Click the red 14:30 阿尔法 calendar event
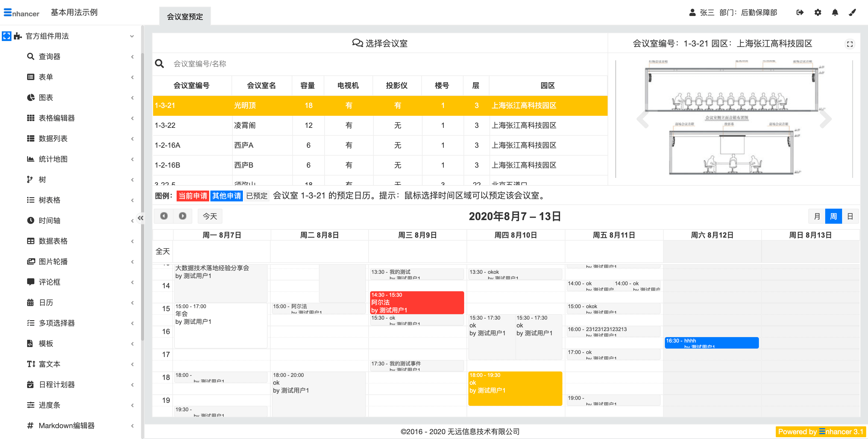 pos(417,302)
